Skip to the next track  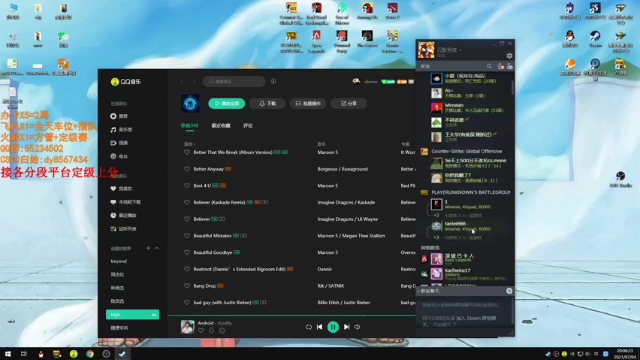pos(347,327)
